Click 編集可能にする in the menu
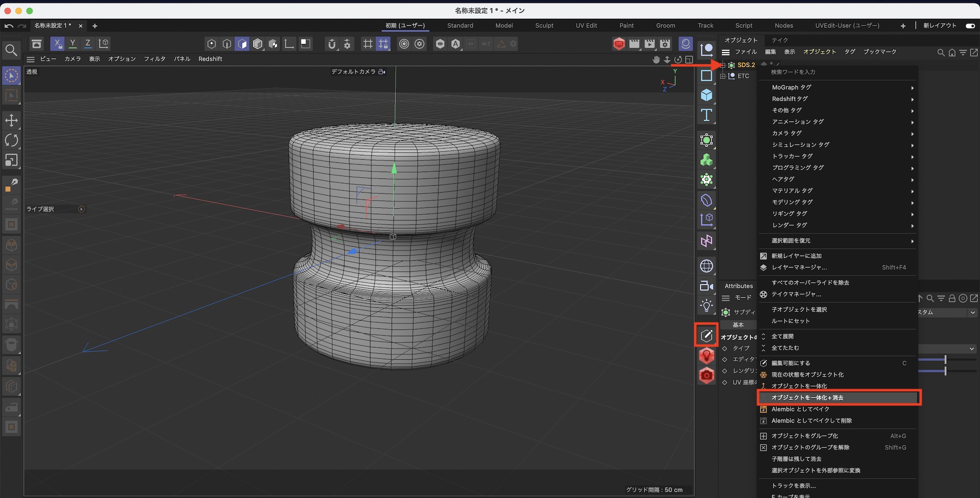The width and height of the screenshot is (980, 498). (x=791, y=363)
